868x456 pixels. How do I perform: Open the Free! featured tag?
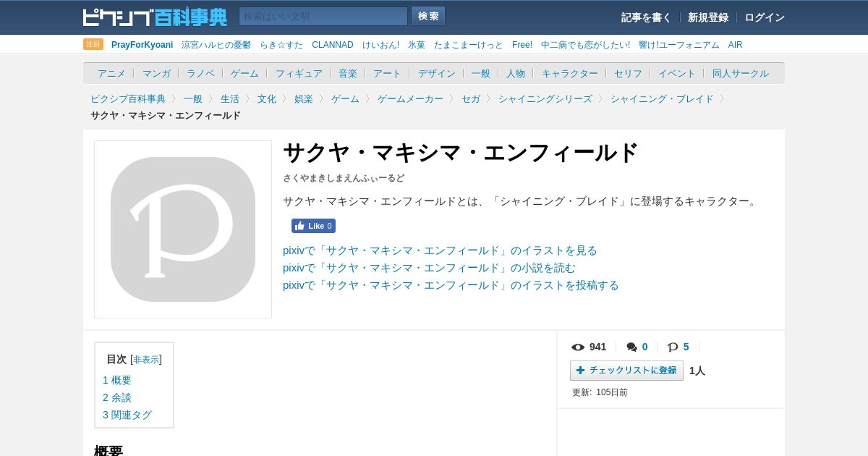pos(522,45)
